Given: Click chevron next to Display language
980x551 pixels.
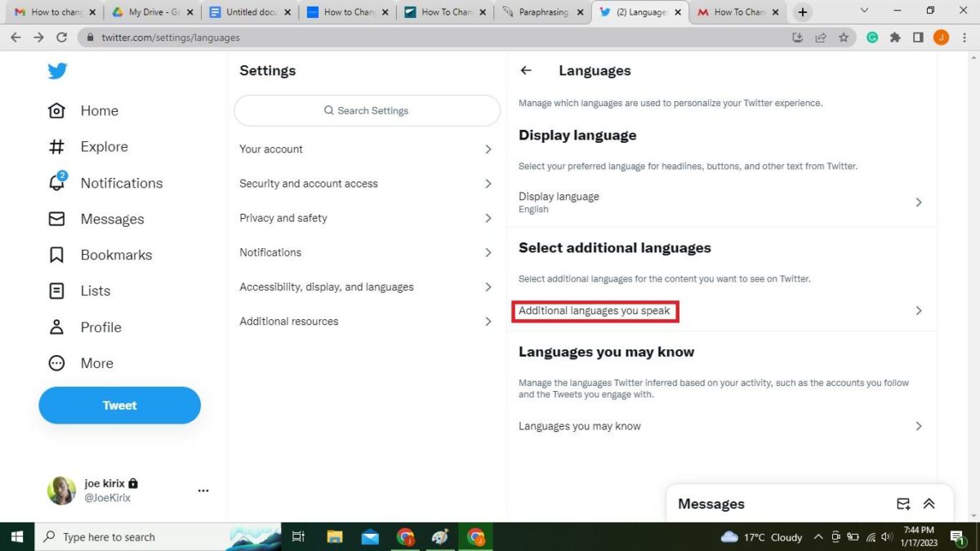Looking at the screenshot, I should click(919, 202).
